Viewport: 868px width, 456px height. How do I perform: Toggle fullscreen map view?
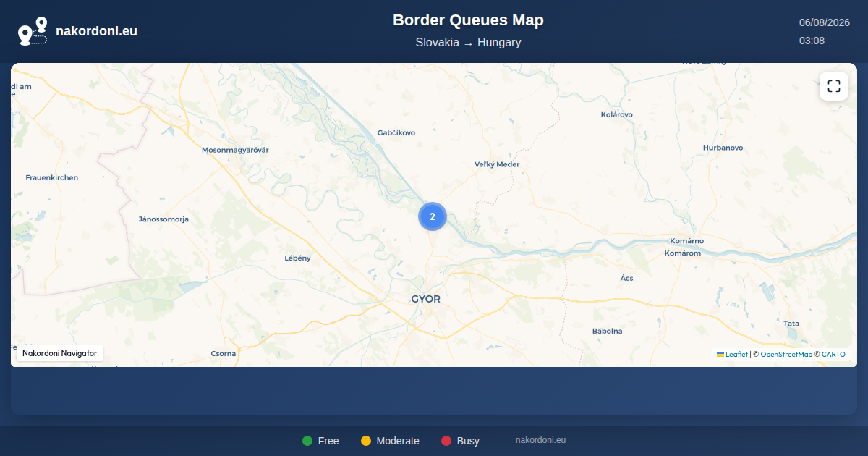[834, 86]
